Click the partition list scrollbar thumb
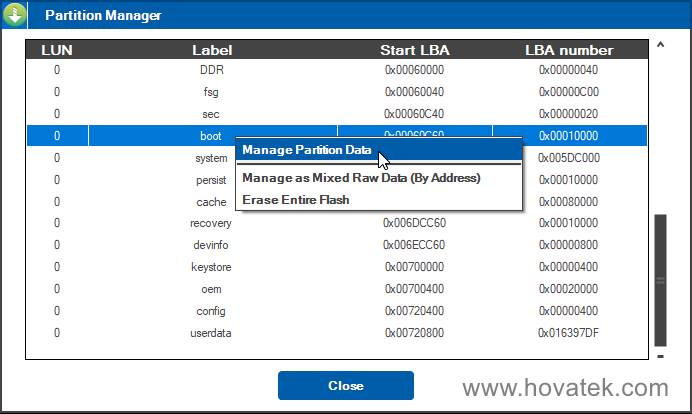The width and height of the screenshot is (692, 414). (x=660, y=280)
